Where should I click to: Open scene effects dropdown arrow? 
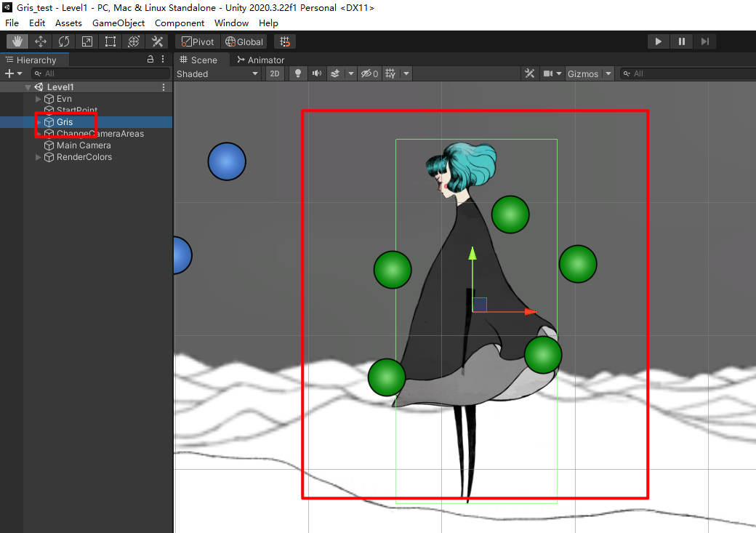[x=351, y=73]
